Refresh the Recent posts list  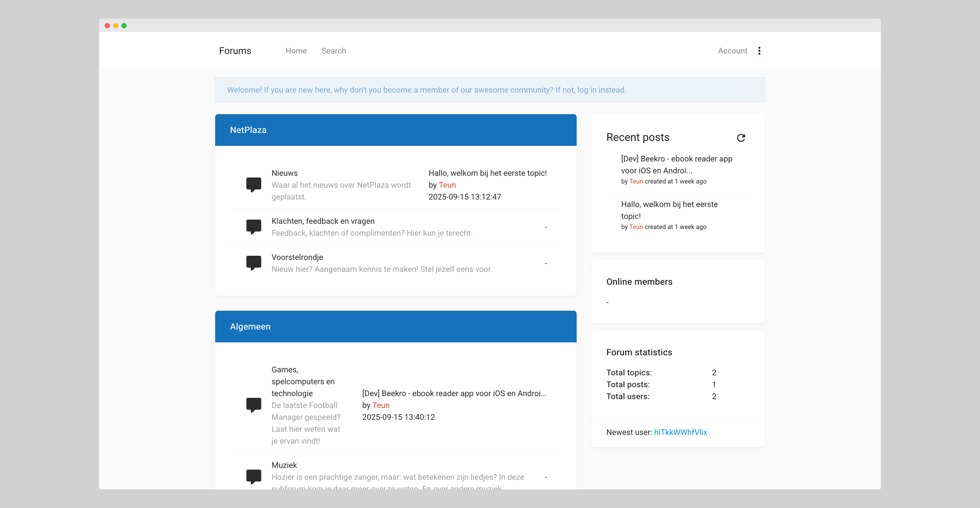click(x=741, y=138)
